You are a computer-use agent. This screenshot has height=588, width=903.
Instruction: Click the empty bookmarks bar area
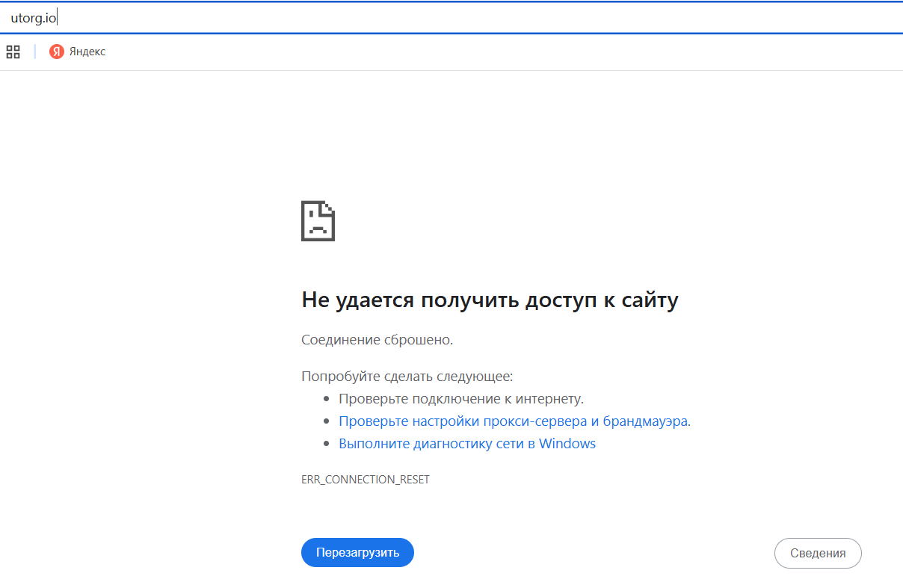(449, 52)
